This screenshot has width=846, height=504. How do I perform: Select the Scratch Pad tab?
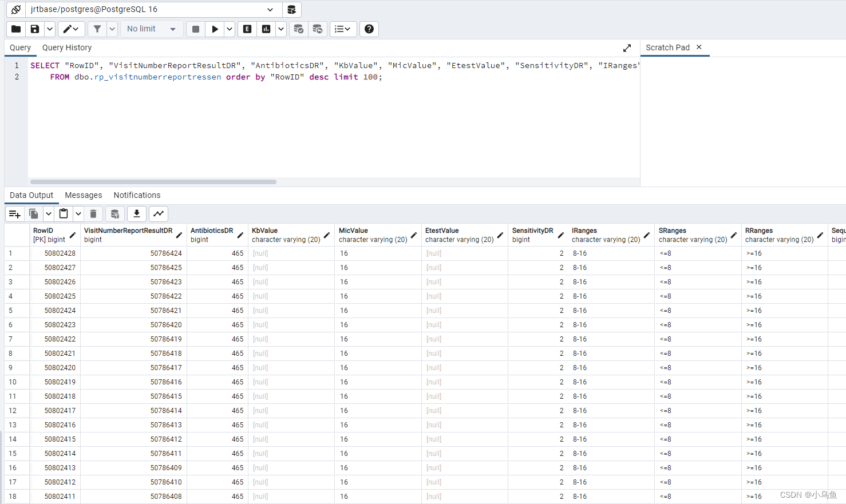pos(667,48)
